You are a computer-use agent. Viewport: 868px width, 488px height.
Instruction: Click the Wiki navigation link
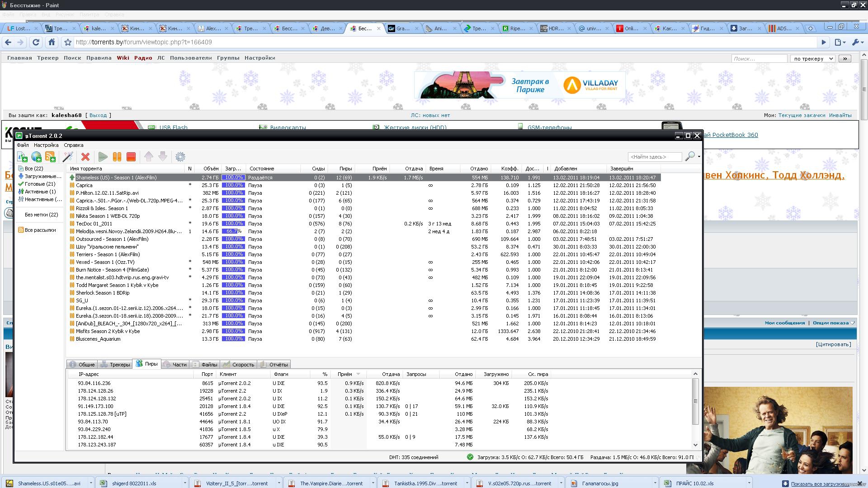[x=123, y=58]
